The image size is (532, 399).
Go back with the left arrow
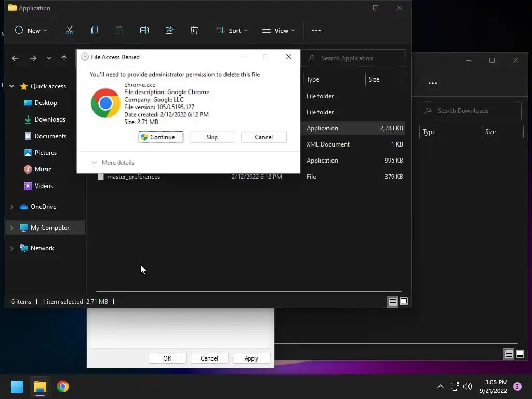click(15, 58)
